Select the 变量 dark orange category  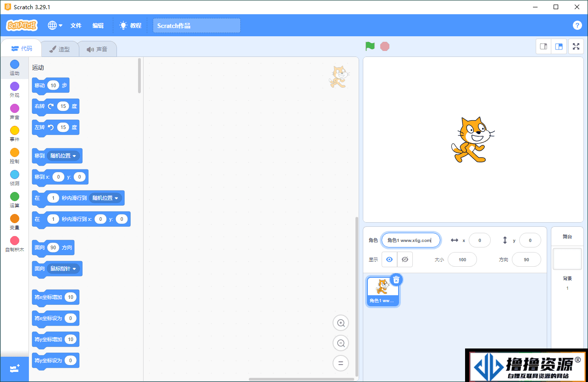15,221
